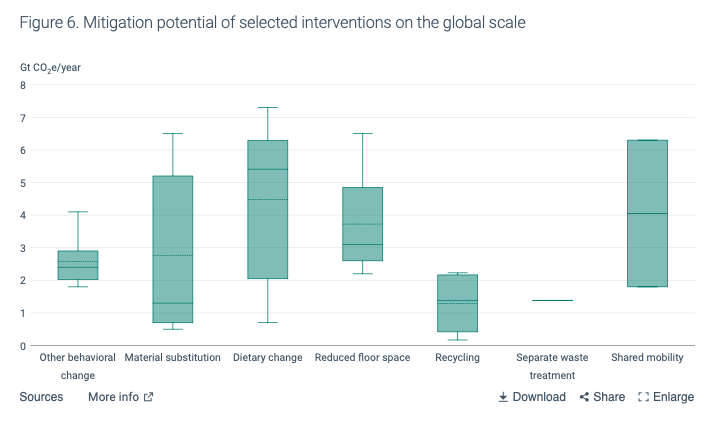Select the Material substitution box plot
The image size is (726, 422).
coord(173,249)
